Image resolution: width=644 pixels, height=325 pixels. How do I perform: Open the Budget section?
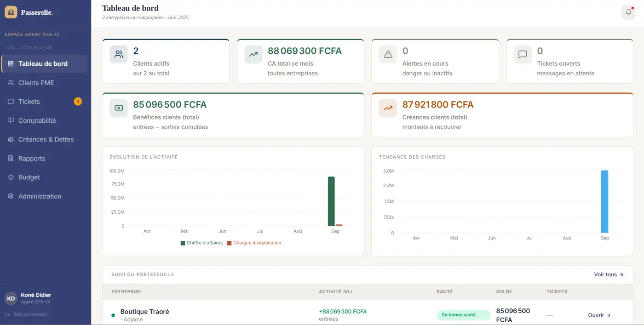pos(44,177)
